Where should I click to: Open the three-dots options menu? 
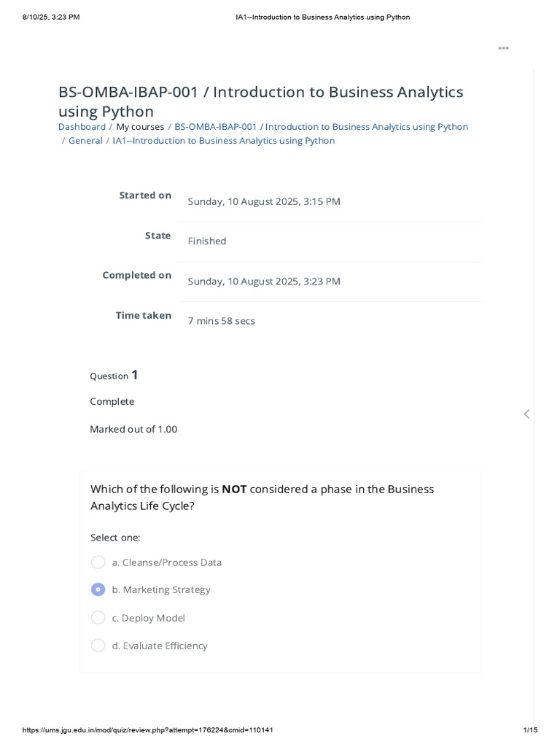503,48
